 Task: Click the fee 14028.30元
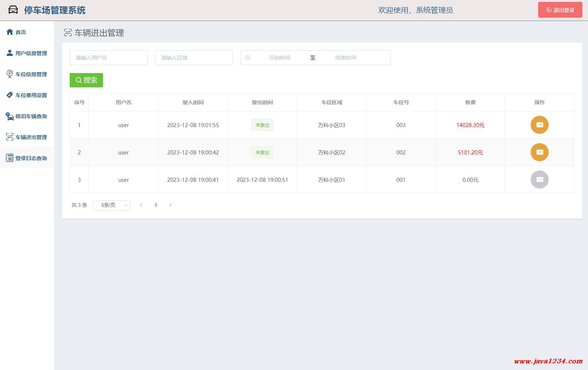470,125
